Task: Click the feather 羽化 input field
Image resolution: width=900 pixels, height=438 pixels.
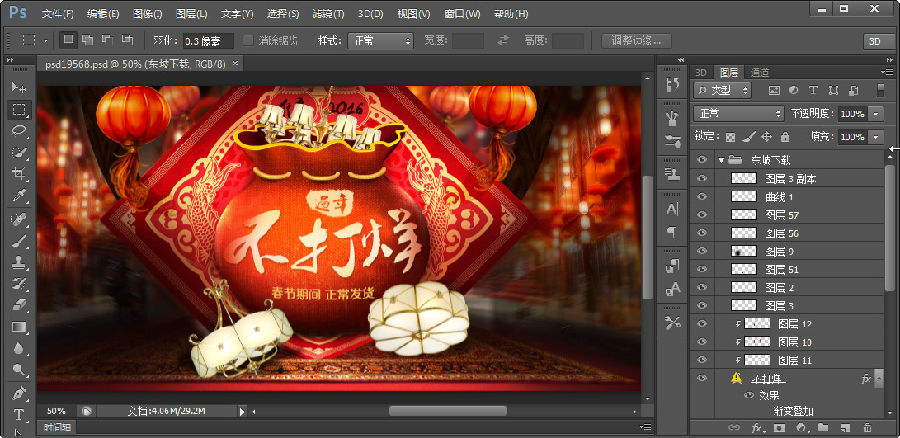Action: coord(207,41)
